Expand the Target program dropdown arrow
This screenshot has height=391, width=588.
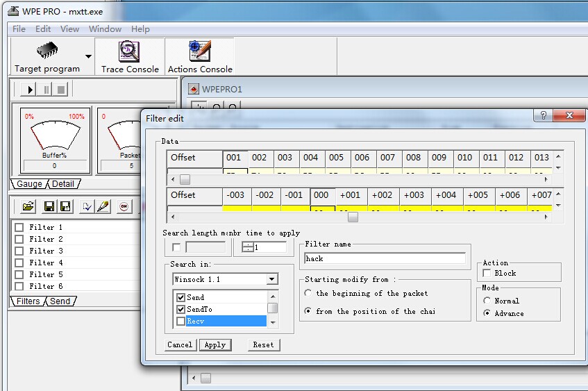pyautogui.click(x=88, y=57)
